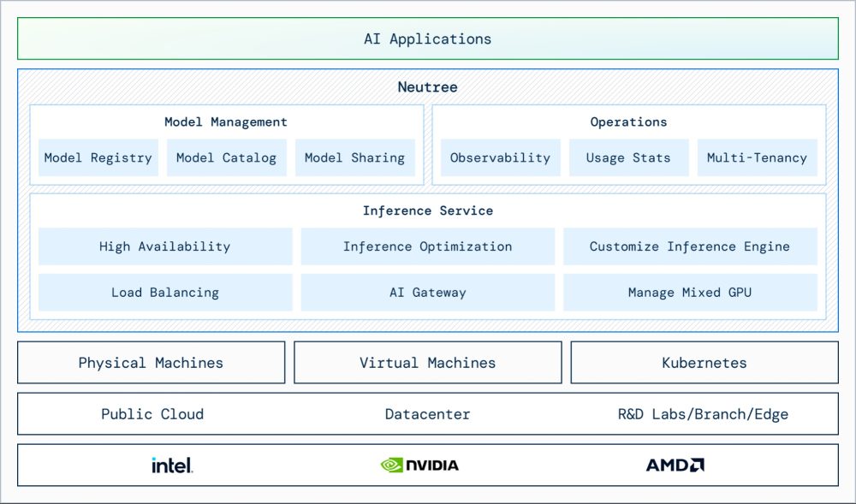Choose the Virtual Machines box
This screenshot has width=856, height=504.
click(x=428, y=363)
